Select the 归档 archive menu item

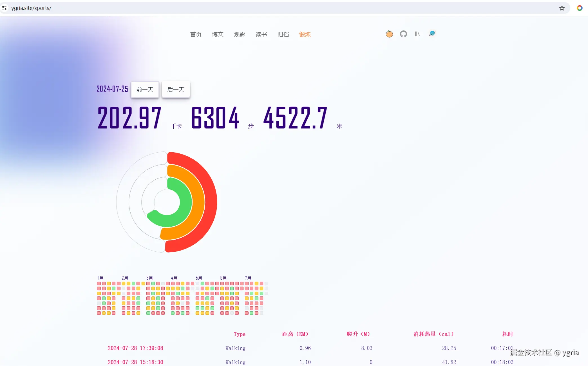[x=283, y=34]
